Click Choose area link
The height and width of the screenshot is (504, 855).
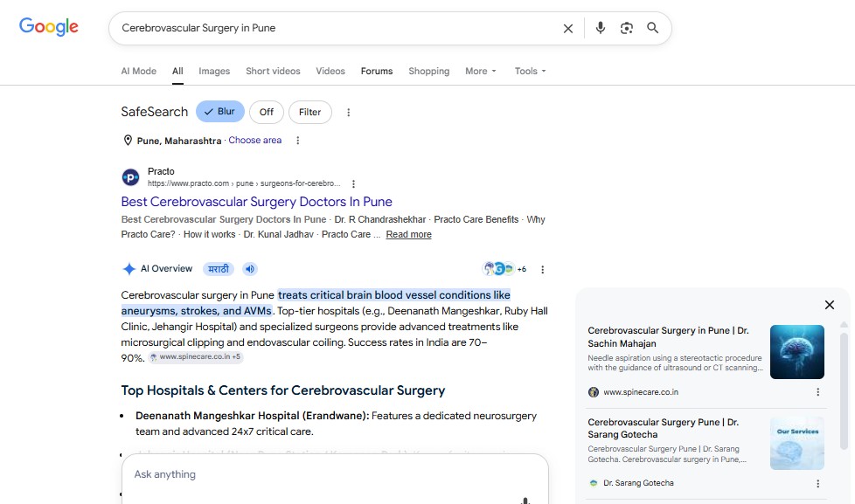point(254,140)
